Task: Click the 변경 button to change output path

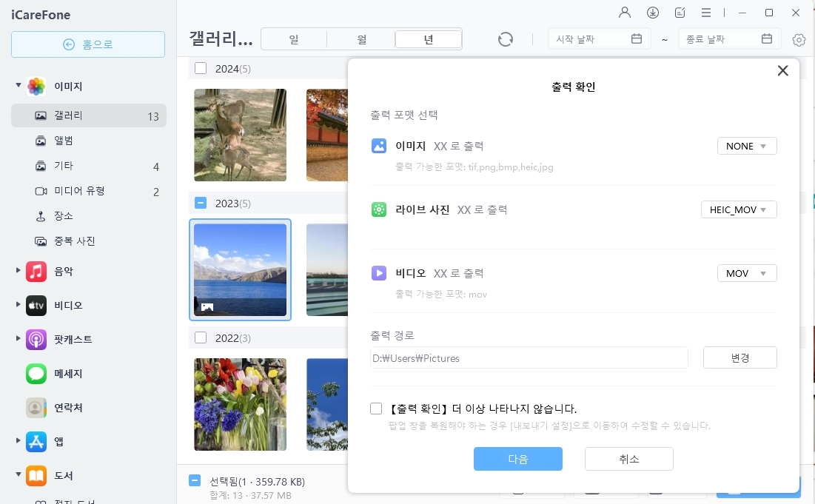Action: (x=739, y=357)
